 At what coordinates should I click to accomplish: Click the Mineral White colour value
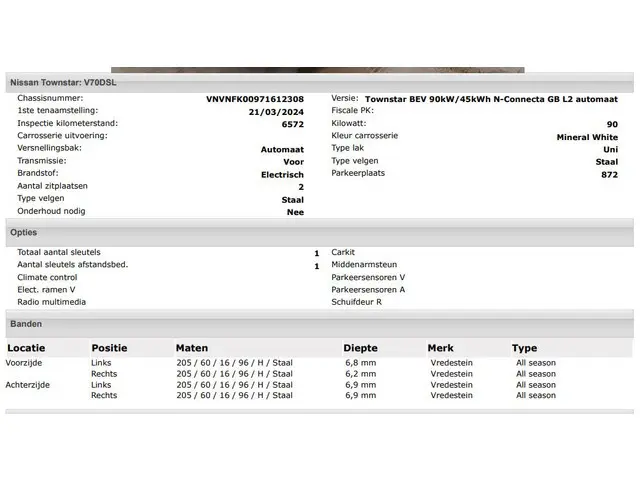pyautogui.click(x=586, y=137)
